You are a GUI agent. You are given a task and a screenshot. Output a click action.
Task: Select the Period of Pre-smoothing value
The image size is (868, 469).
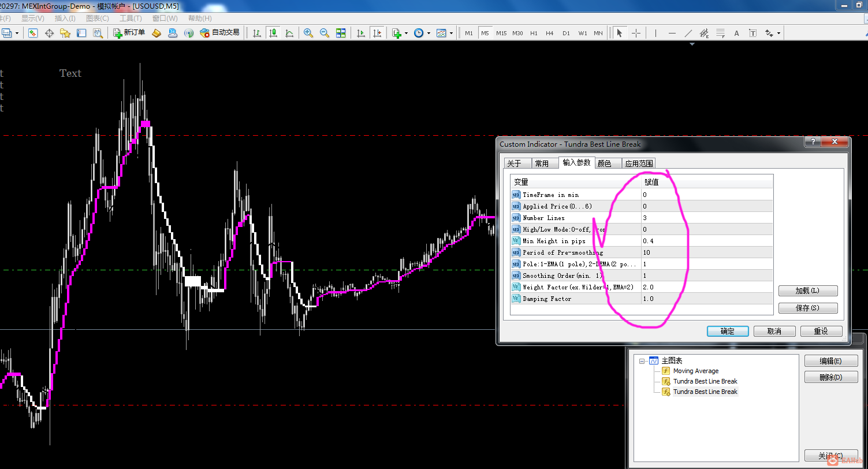[707, 252]
